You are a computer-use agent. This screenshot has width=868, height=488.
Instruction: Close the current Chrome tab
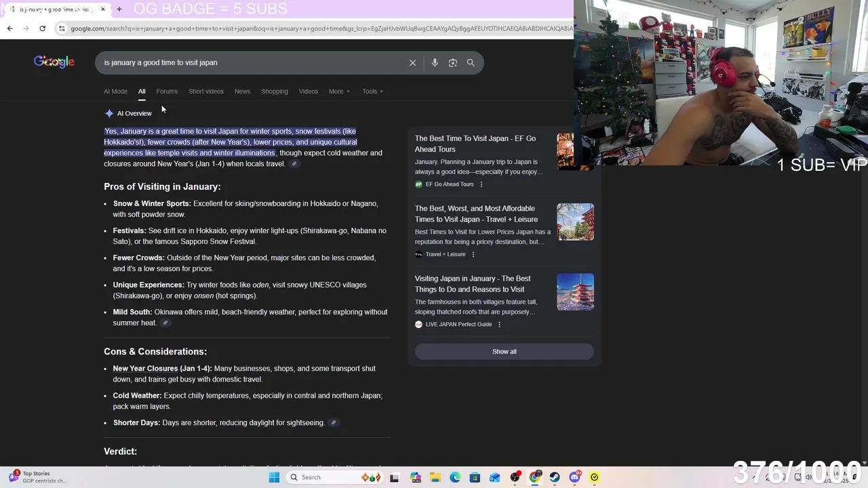point(103,9)
